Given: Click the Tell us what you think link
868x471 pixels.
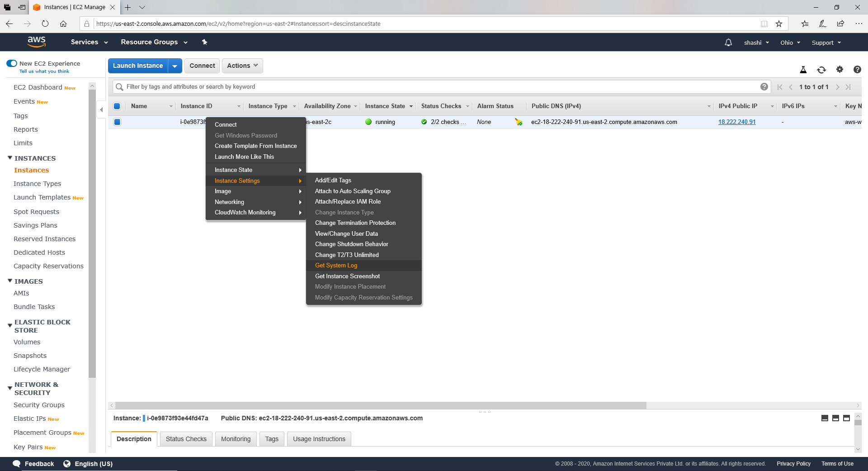Looking at the screenshot, I should [x=44, y=71].
